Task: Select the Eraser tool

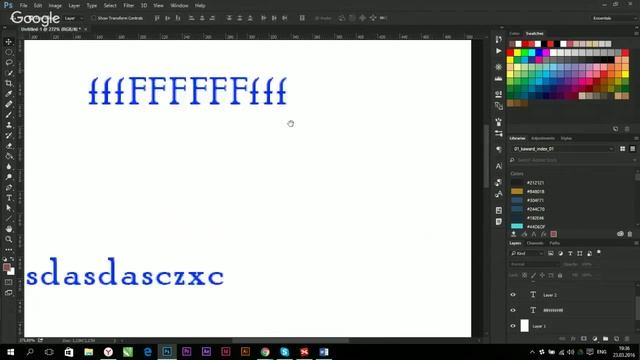Action: [9, 146]
